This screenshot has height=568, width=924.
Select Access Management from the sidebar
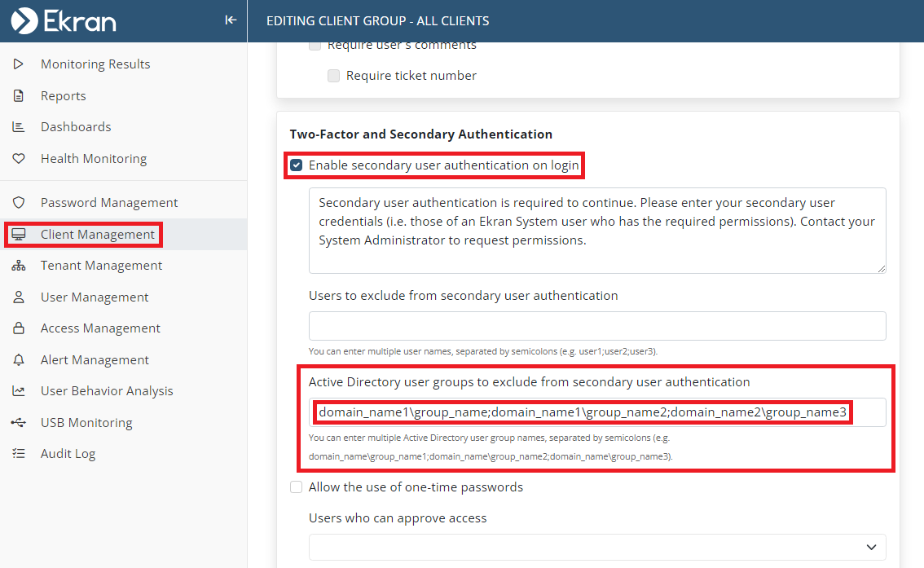[100, 328]
